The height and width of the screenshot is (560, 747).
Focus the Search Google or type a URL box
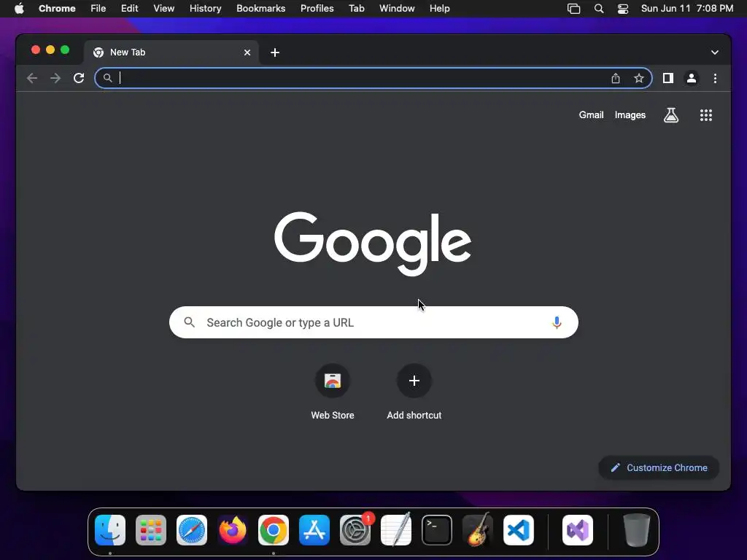coord(373,322)
